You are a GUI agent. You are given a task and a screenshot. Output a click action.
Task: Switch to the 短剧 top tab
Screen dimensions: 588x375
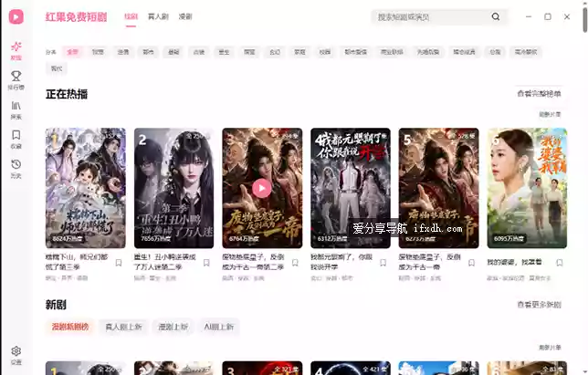pyautogui.click(x=131, y=16)
